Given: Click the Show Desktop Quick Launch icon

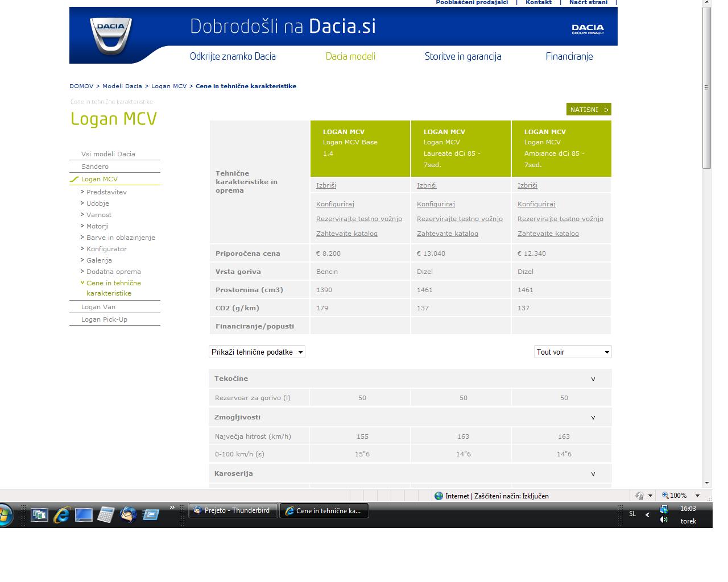Looking at the screenshot, I should click(84, 515).
